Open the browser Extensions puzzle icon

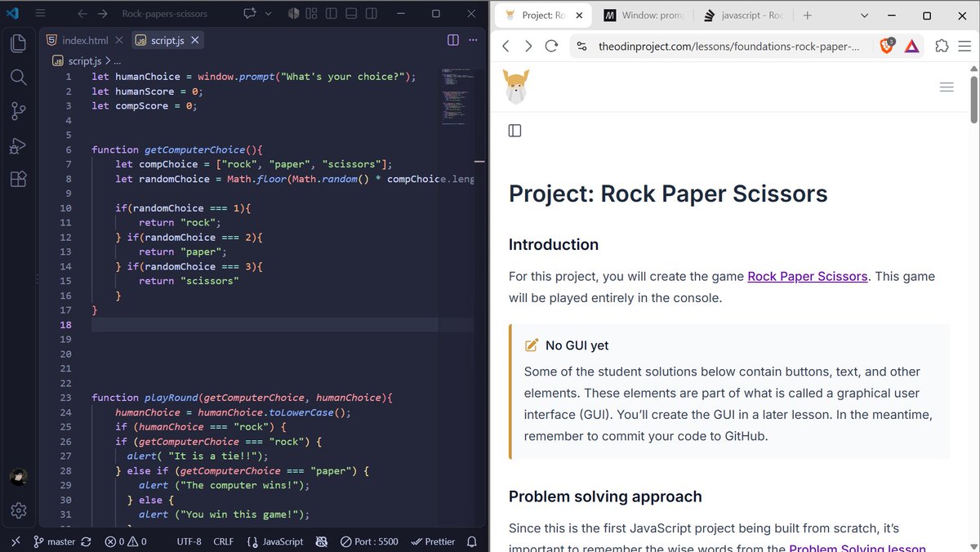point(942,47)
